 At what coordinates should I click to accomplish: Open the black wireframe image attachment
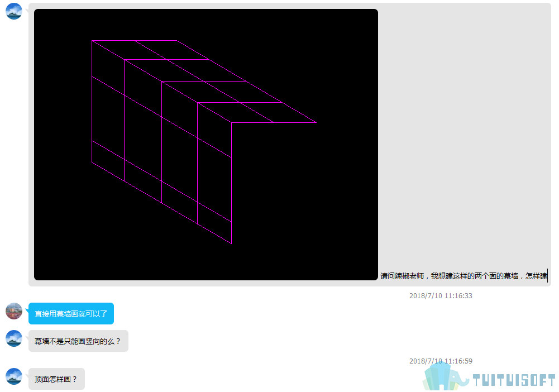pyautogui.click(x=206, y=144)
